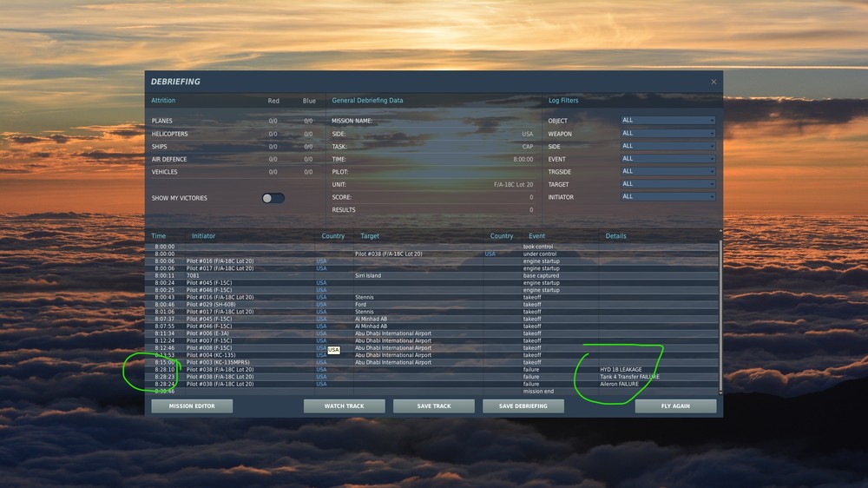868x488 pixels.
Task: Select the Pilot #003 (KC-135MPRS) row
Action: point(433,362)
